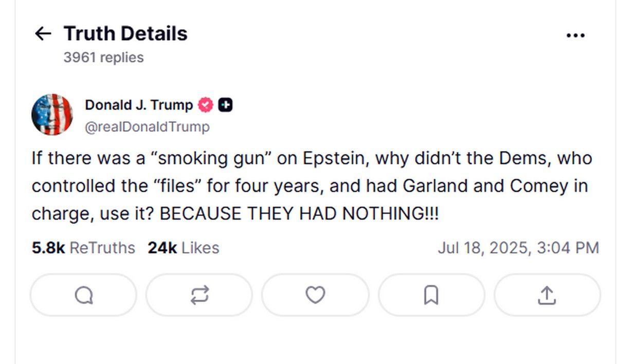
Task: Like the post with the heart icon
Action: (315, 295)
